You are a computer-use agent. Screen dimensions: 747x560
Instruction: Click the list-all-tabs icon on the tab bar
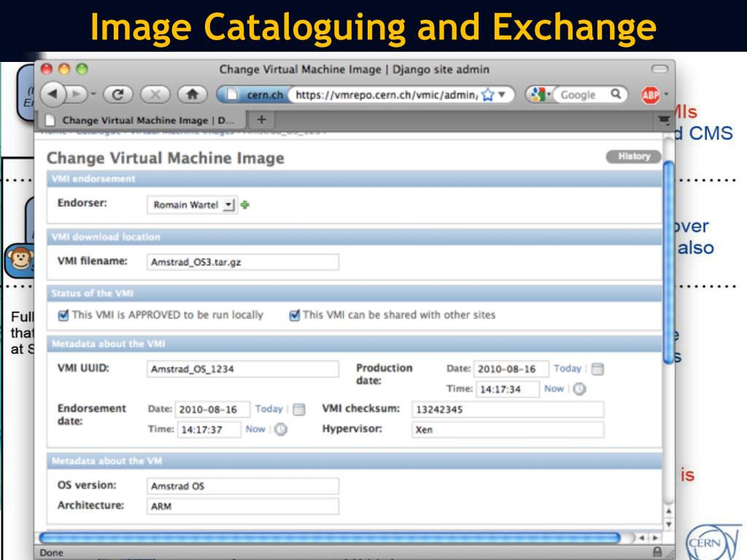coord(664,120)
